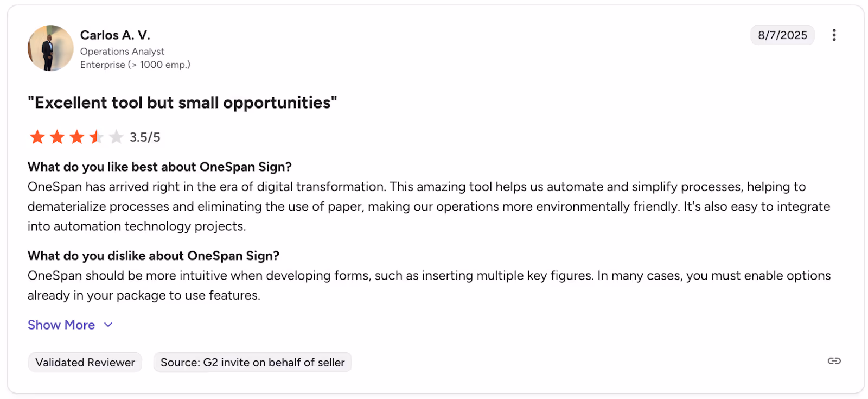Click the 3.5/5 rating label
The width and height of the screenshot is (868, 399).
click(144, 137)
